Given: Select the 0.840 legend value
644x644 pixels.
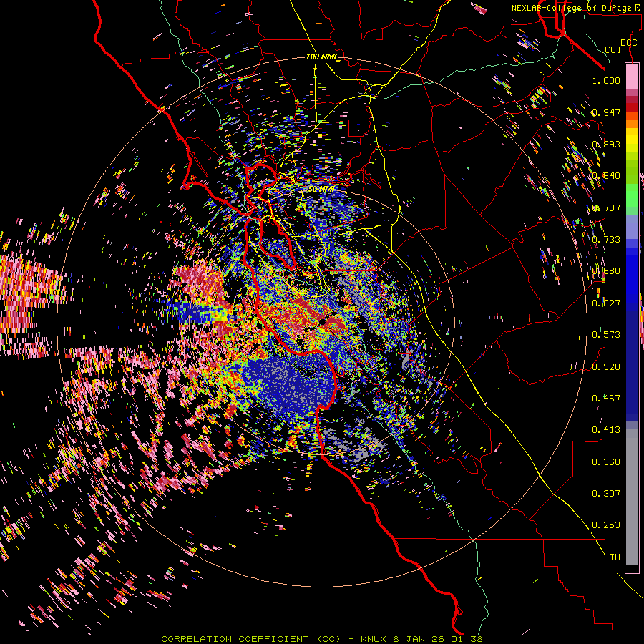Looking at the screenshot, I should click(606, 176).
